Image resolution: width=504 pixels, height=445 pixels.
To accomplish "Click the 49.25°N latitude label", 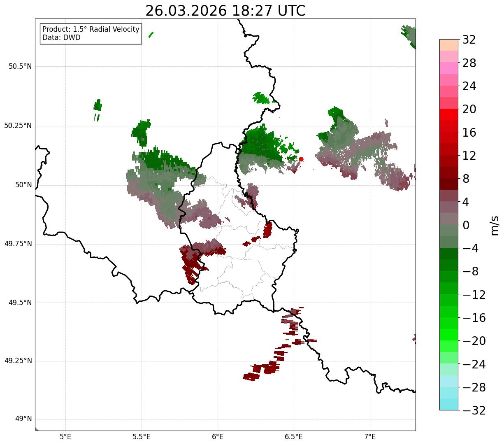I will tap(18, 361).
